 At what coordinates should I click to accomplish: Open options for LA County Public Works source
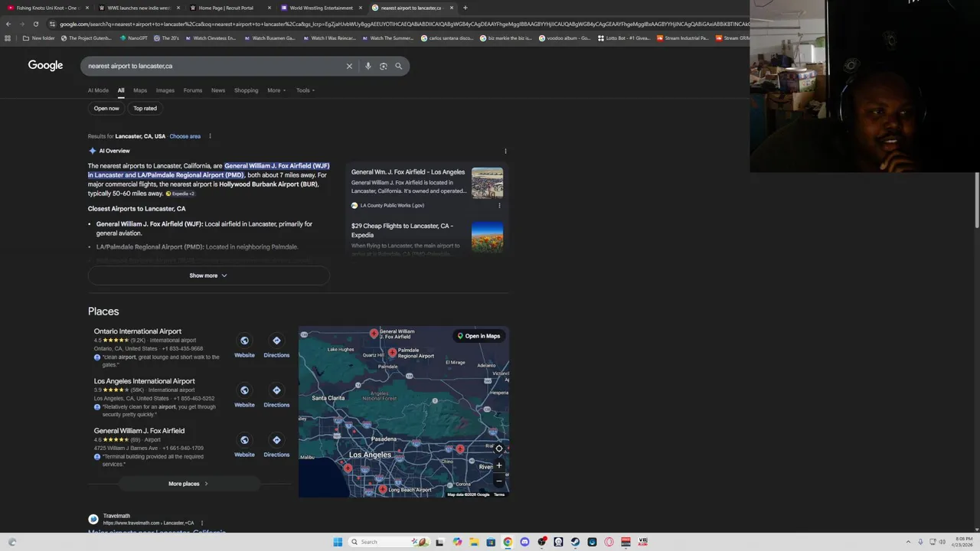[x=499, y=205]
